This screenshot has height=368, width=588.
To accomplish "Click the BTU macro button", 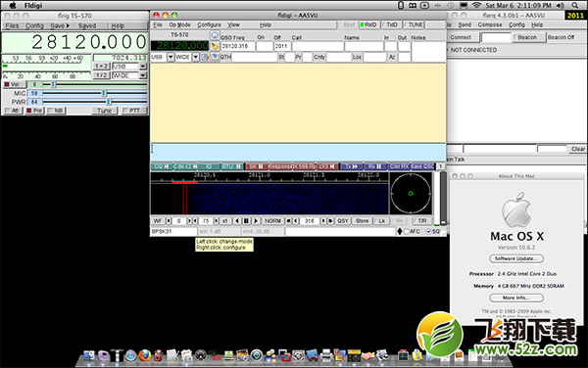I will [x=231, y=166].
